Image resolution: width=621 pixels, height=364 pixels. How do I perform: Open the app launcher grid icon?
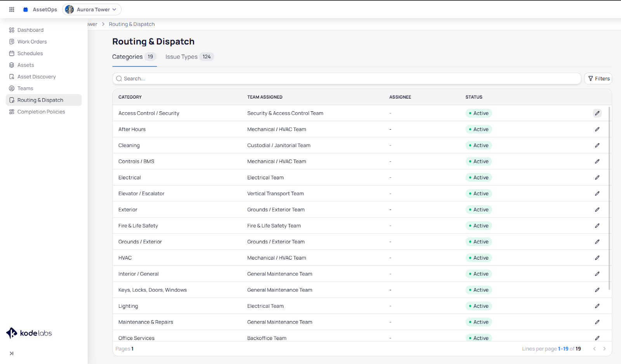click(12, 9)
